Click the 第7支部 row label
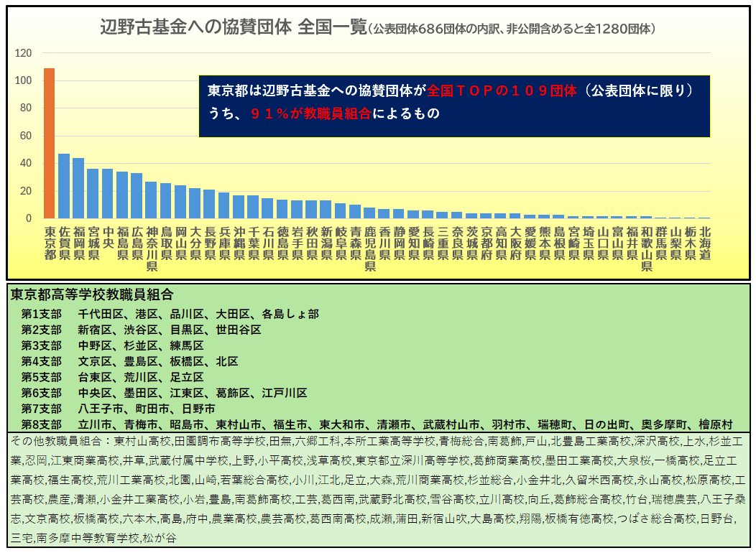Screen dimensions: 756x553 (x=42, y=409)
